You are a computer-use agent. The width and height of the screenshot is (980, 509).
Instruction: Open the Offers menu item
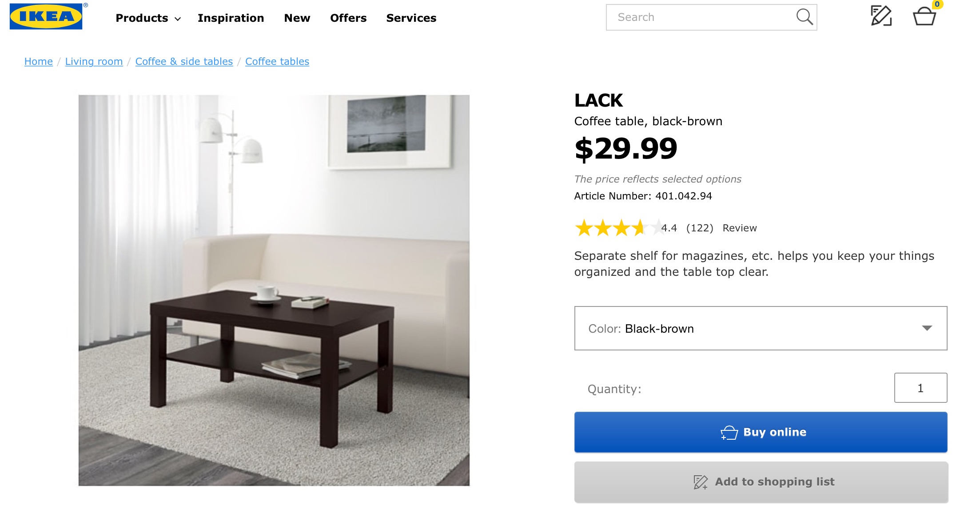coord(348,18)
